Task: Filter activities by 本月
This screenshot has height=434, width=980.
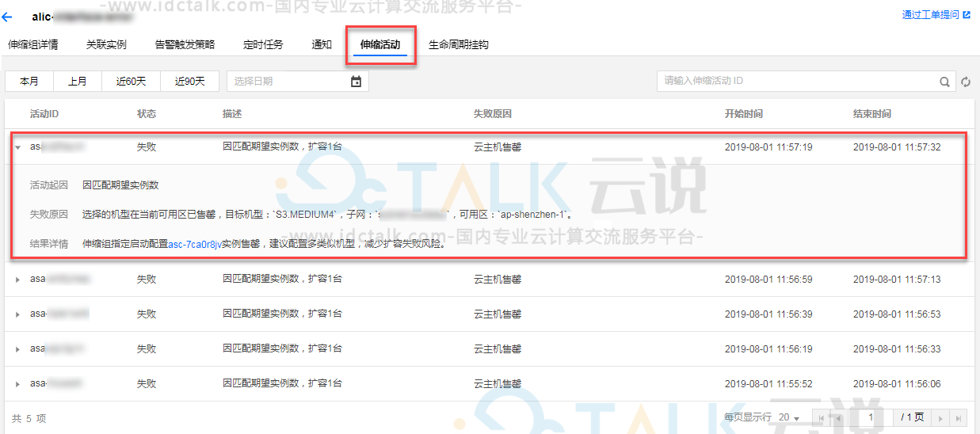Action: click(x=29, y=81)
